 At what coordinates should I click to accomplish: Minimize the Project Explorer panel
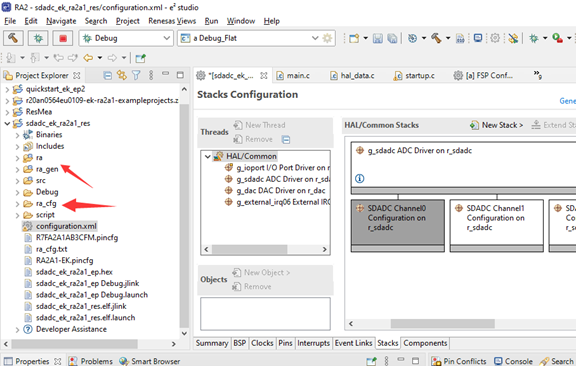point(166,74)
